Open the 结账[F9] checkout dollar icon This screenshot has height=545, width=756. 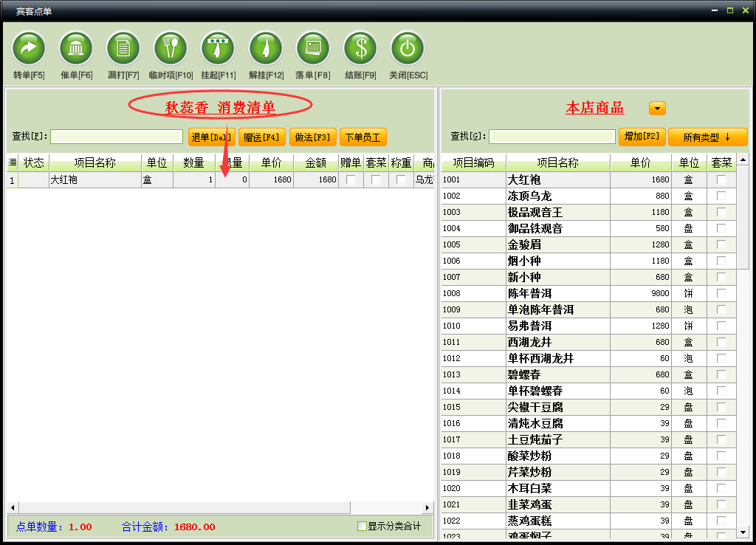coord(360,48)
